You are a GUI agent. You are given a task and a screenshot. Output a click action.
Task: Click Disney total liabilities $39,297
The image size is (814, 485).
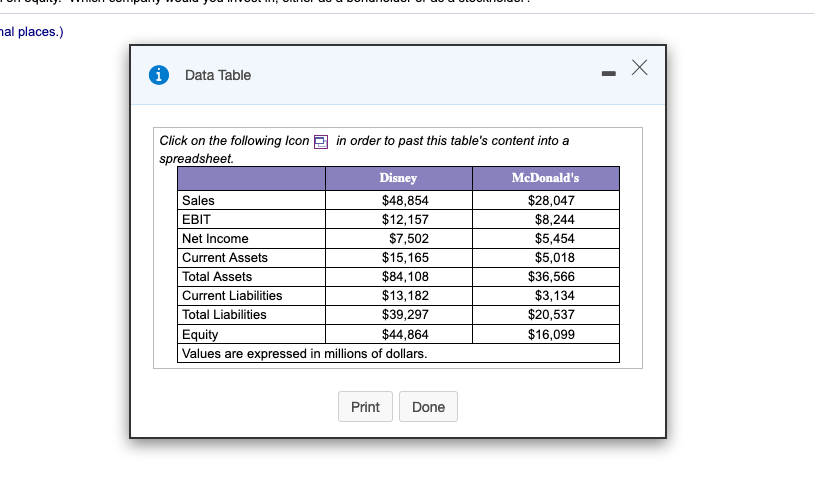405,315
